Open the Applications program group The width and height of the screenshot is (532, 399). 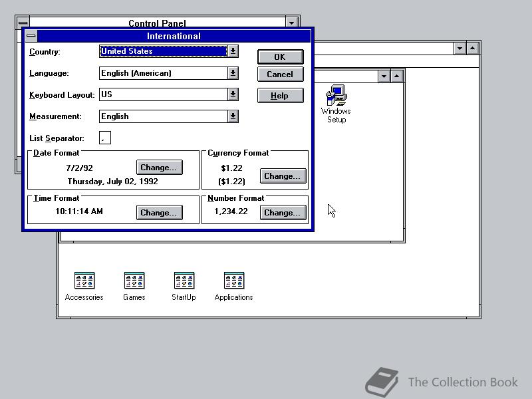(233, 280)
